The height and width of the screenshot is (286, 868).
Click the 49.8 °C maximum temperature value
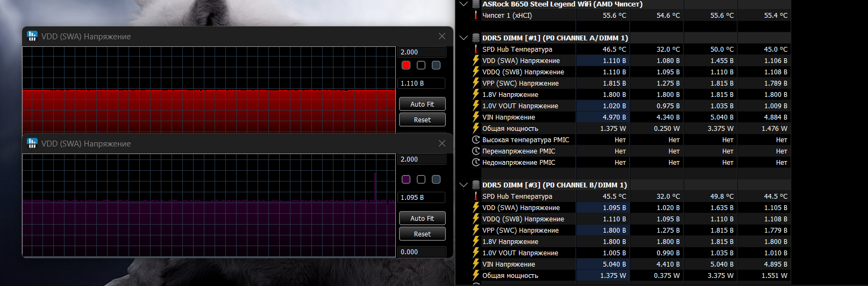pyautogui.click(x=722, y=196)
